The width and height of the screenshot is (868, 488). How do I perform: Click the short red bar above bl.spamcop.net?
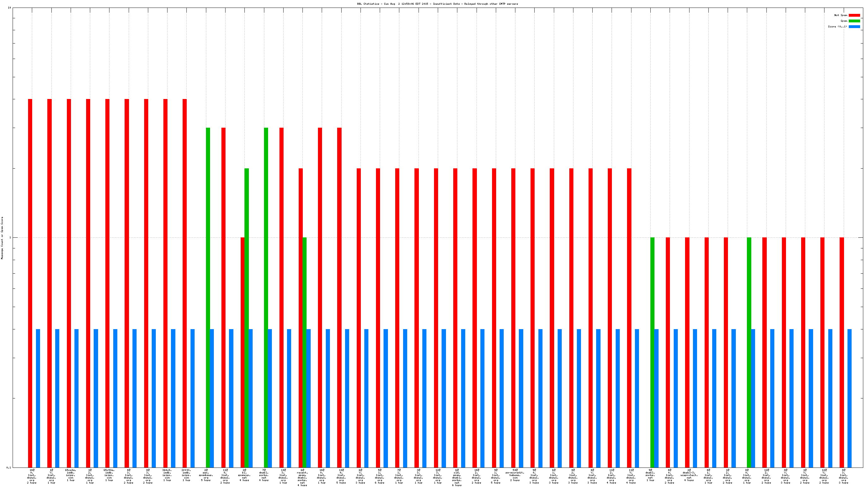coord(242,352)
